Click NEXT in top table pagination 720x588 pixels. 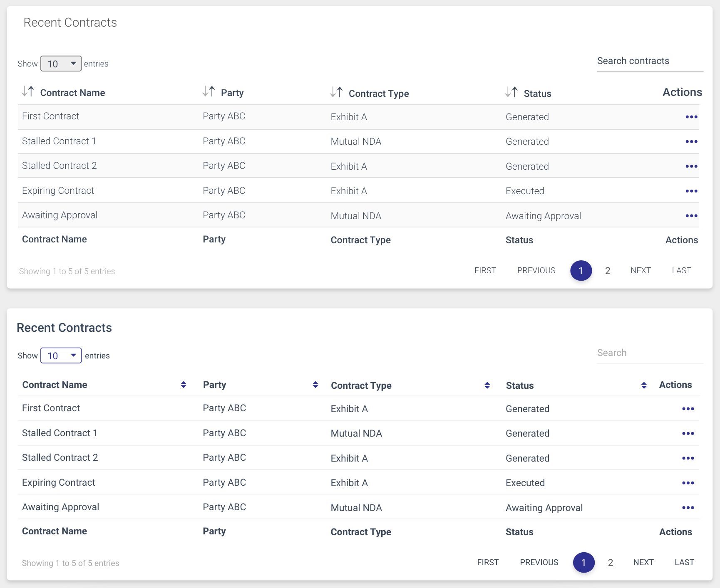[x=641, y=270]
